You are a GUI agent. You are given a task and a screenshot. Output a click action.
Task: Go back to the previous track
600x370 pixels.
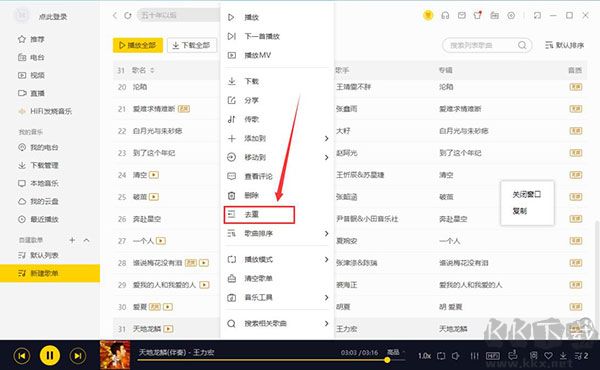click(x=22, y=356)
